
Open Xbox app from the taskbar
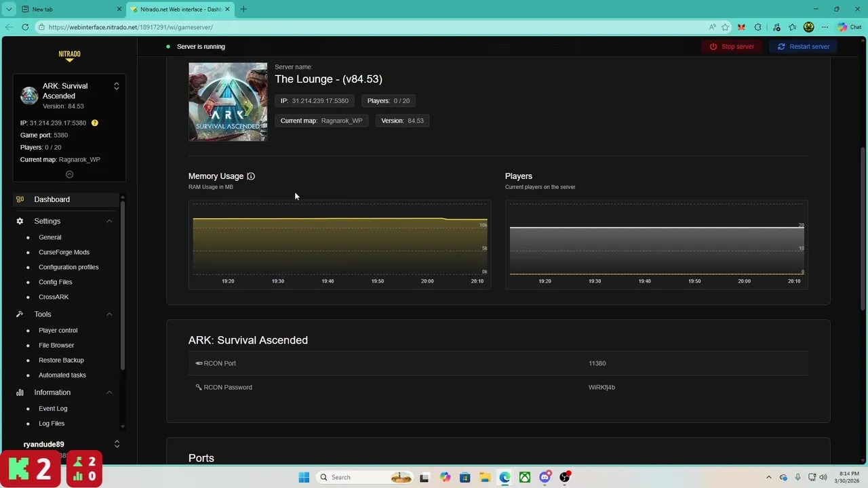point(525,477)
